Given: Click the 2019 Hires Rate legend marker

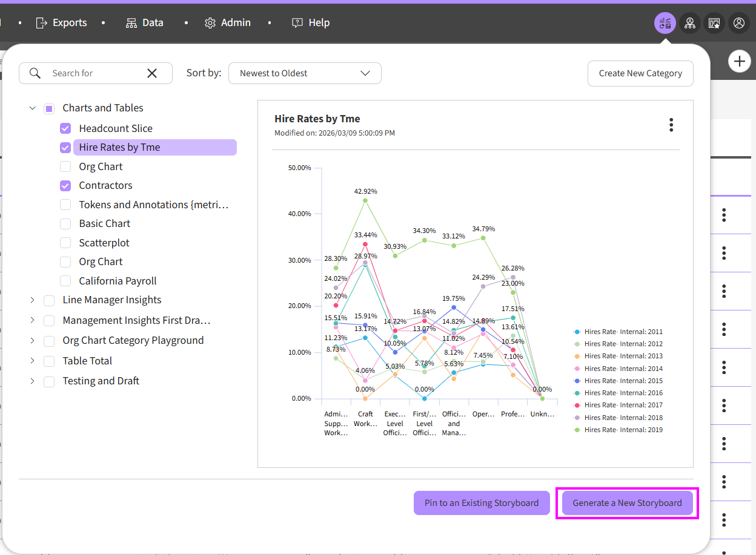Looking at the screenshot, I should pyautogui.click(x=577, y=430).
